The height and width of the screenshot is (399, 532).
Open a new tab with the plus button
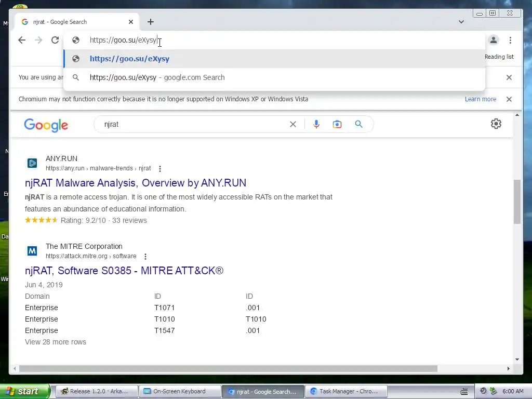(x=151, y=22)
